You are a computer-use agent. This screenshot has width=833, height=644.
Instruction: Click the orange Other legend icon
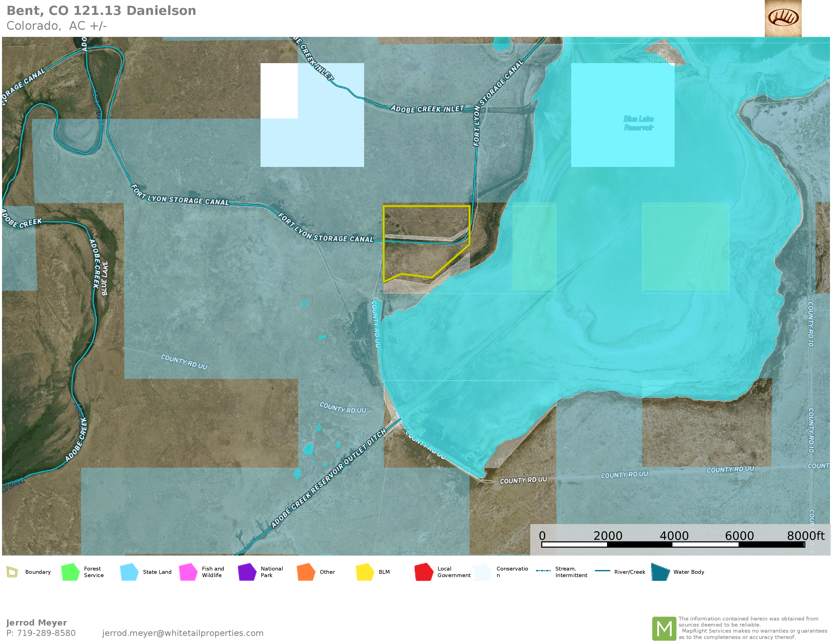(x=306, y=572)
